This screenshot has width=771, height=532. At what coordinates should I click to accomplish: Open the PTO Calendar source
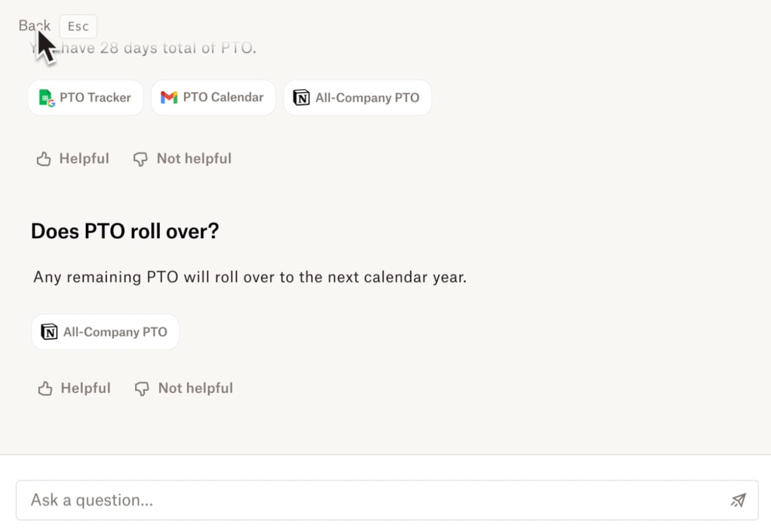[214, 98]
